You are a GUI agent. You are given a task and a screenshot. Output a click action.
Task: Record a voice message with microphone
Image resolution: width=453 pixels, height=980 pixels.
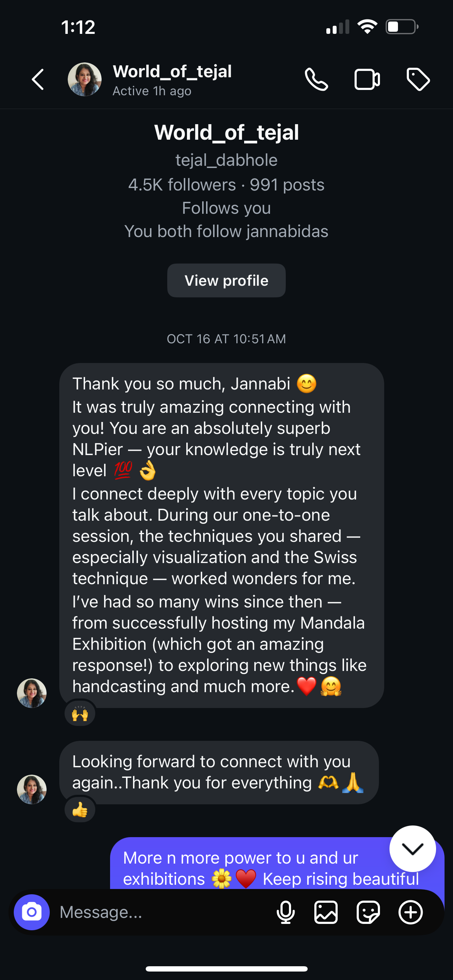pyautogui.click(x=285, y=912)
